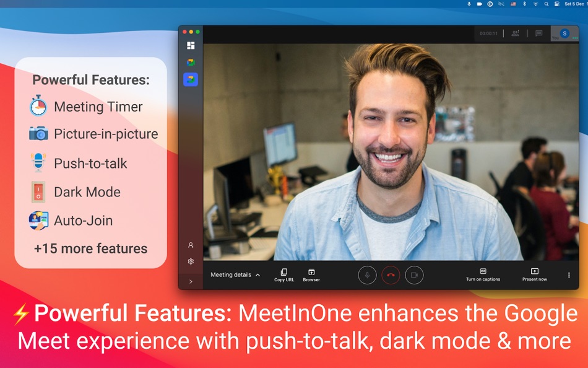Turn off the camera
This screenshot has height=368, width=588.
tap(414, 275)
